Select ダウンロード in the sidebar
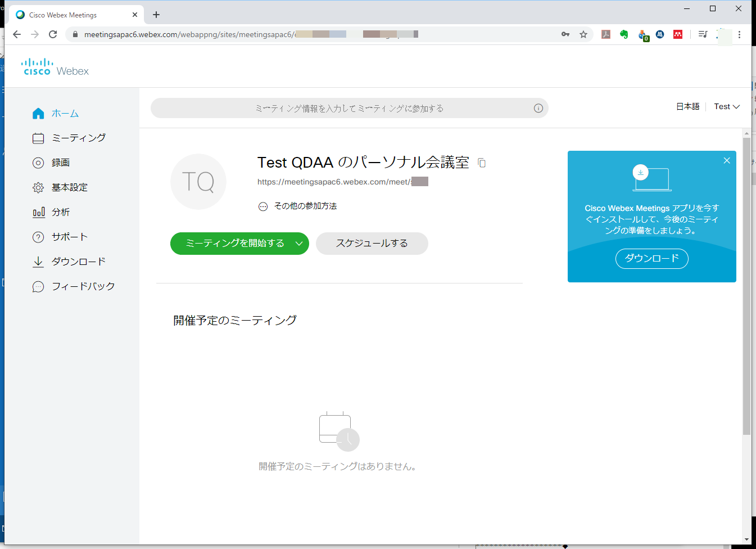Viewport: 756px width, 549px height. coord(79,262)
